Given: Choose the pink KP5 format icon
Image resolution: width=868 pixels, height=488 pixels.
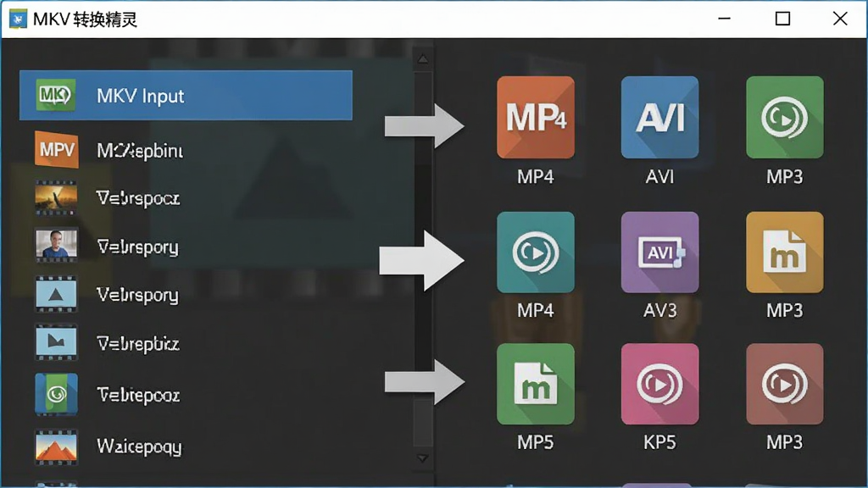Looking at the screenshot, I should pos(659,384).
